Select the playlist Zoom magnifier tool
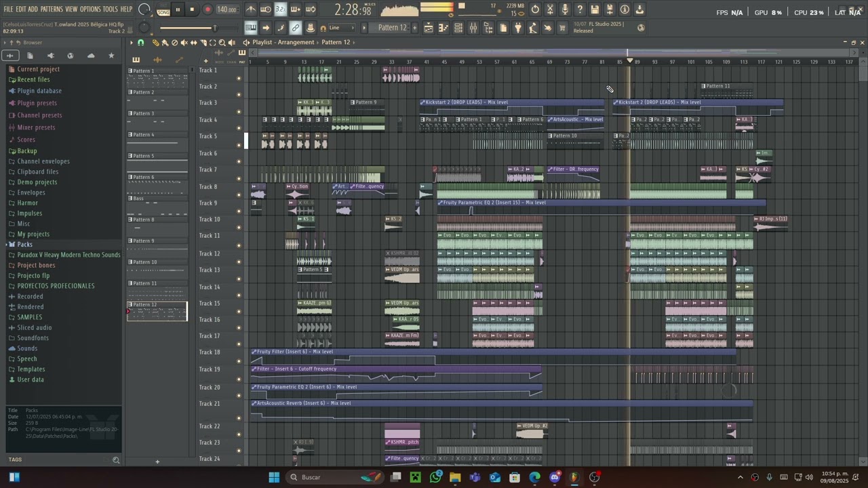Image resolution: width=868 pixels, height=488 pixels. 222,42
